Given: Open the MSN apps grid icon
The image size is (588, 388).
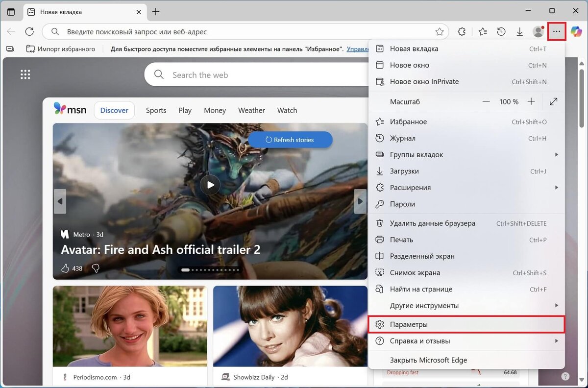Looking at the screenshot, I should (x=25, y=74).
